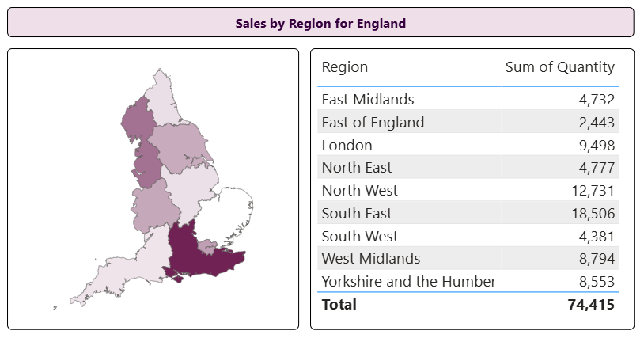
Task: Select the North West table row
Action: tap(468, 191)
